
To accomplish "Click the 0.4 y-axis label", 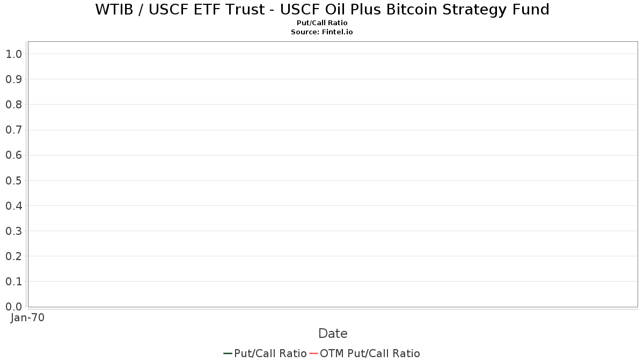I will 13,206.
